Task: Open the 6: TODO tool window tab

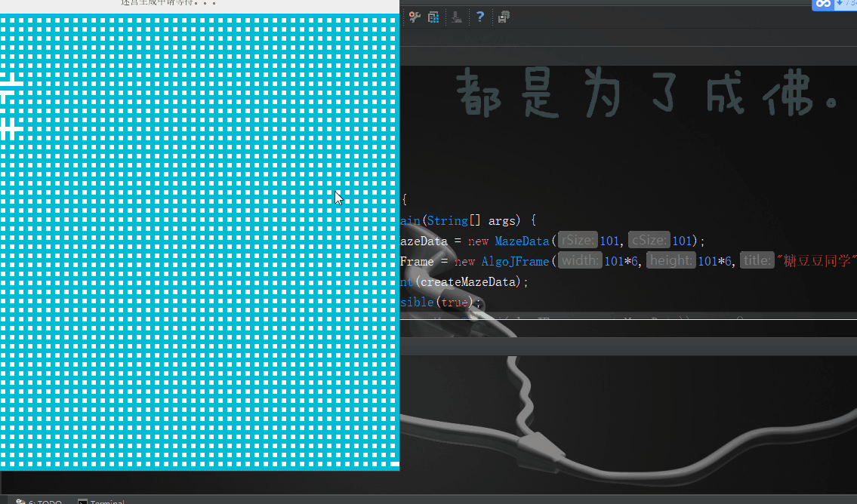Action: click(x=39, y=501)
